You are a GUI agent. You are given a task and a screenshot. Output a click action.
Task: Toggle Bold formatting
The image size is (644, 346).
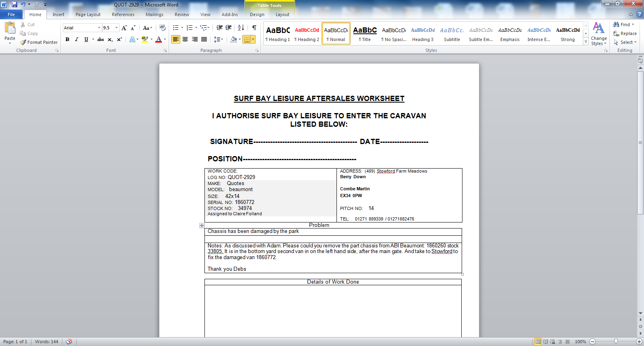pos(67,39)
